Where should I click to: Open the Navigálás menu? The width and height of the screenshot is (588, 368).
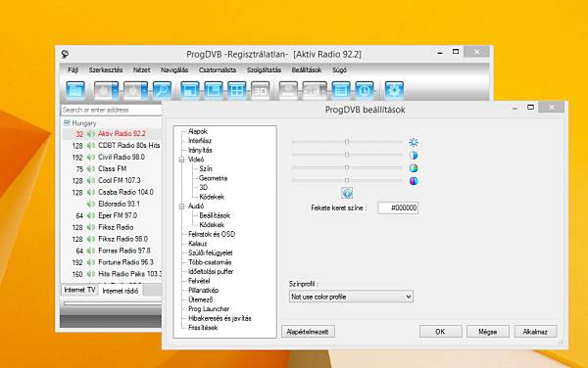pyautogui.click(x=174, y=70)
